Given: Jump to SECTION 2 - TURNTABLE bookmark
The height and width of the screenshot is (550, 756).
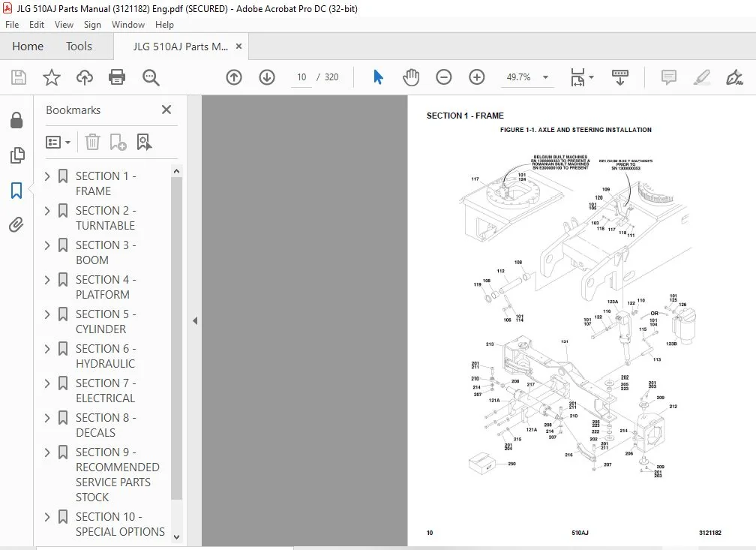Looking at the screenshot, I should pos(106,218).
